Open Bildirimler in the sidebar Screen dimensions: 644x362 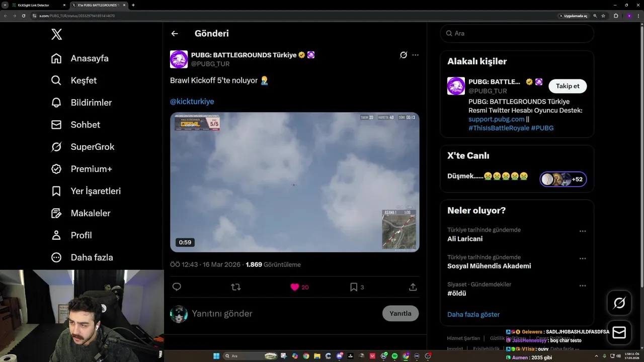(x=82, y=103)
